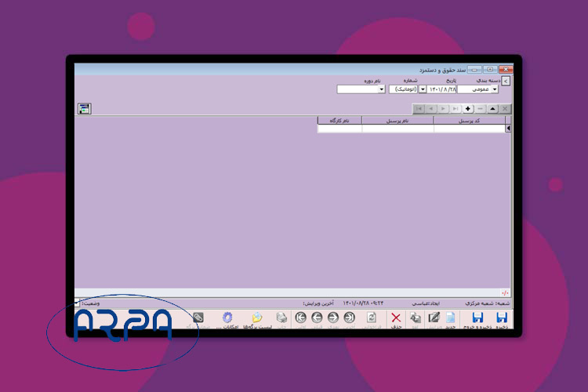Open the تاریخ date picker dropdown arrow
The height and width of the screenshot is (392, 588).
(423, 89)
